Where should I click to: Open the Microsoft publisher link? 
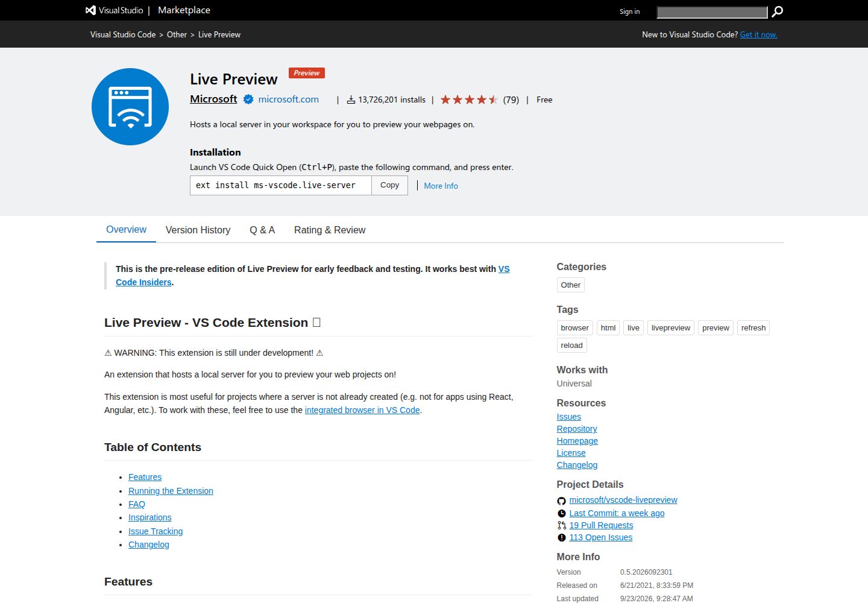point(213,99)
